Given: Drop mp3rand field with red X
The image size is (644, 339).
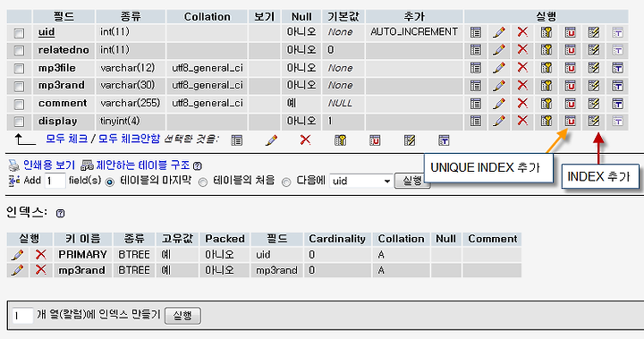Looking at the screenshot, I should pos(522,86).
